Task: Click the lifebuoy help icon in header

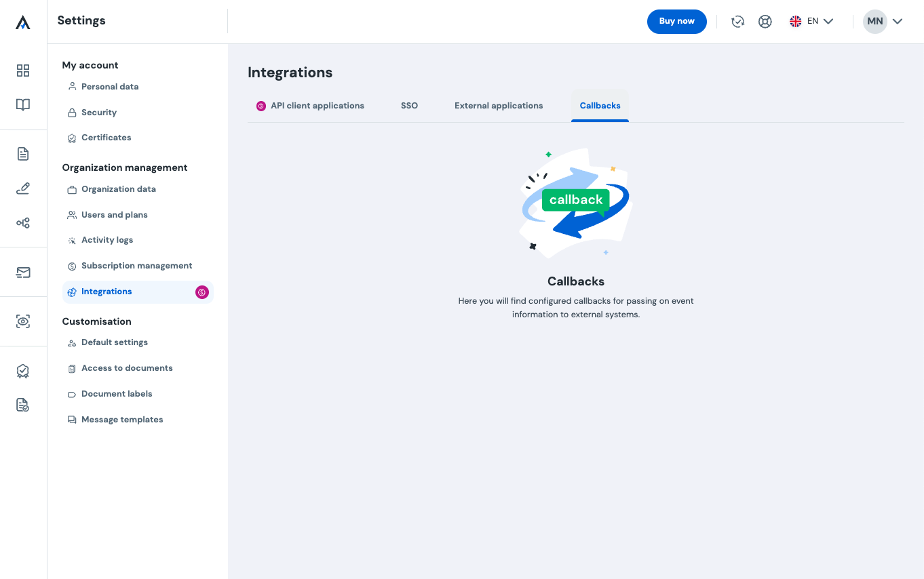Action: [765, 22]
